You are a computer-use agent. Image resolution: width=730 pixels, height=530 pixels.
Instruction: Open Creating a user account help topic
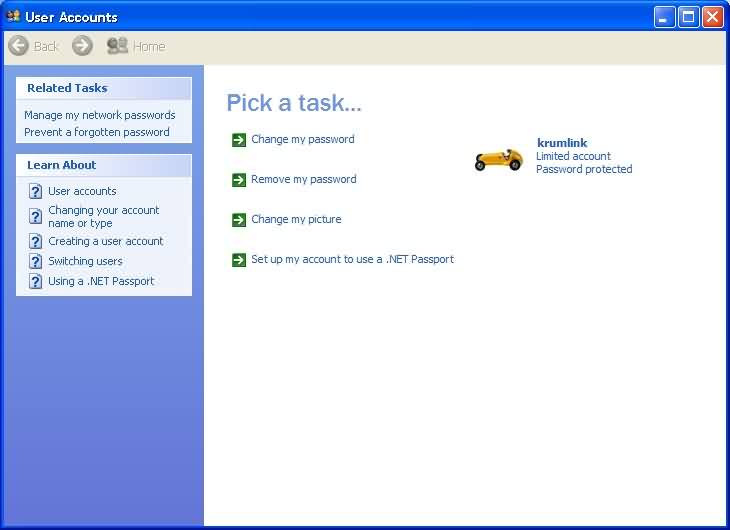(106, 241)
